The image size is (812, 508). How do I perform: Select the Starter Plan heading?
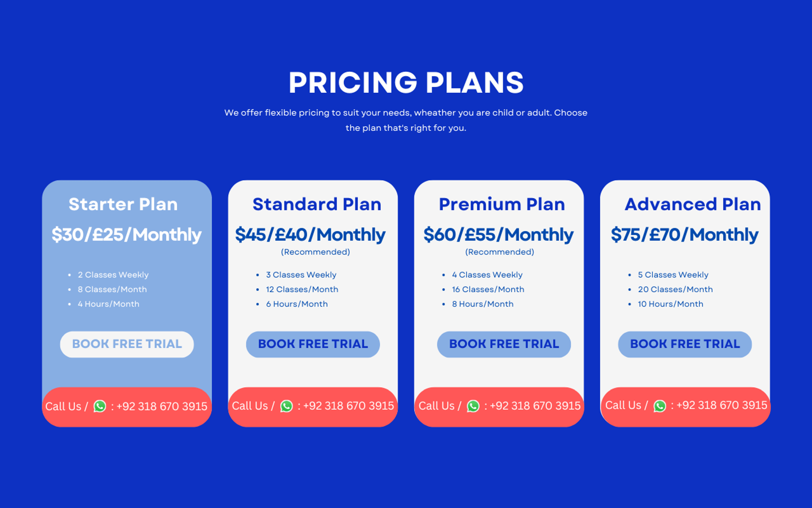pos(123,204)
